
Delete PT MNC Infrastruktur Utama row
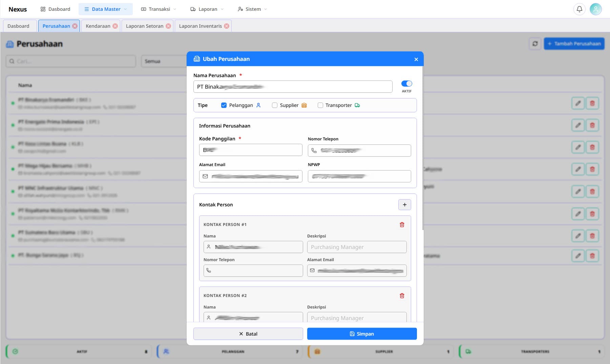[592, 191]
